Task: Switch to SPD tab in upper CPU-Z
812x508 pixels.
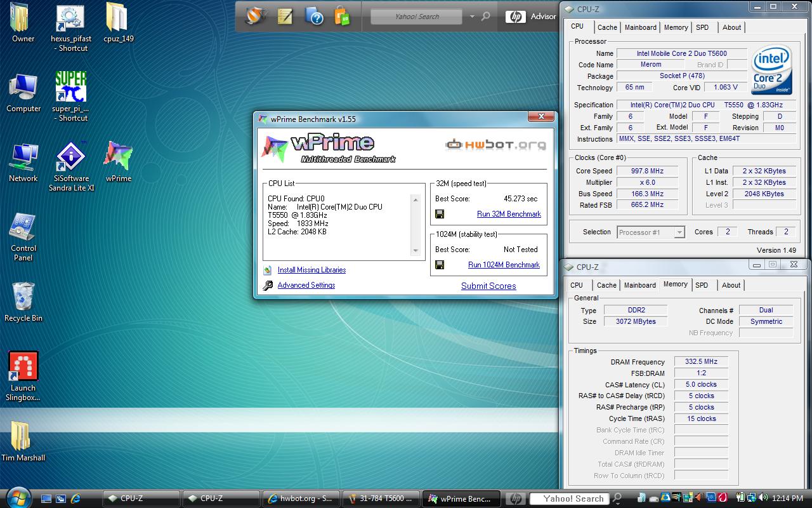Action: point(702,27)
